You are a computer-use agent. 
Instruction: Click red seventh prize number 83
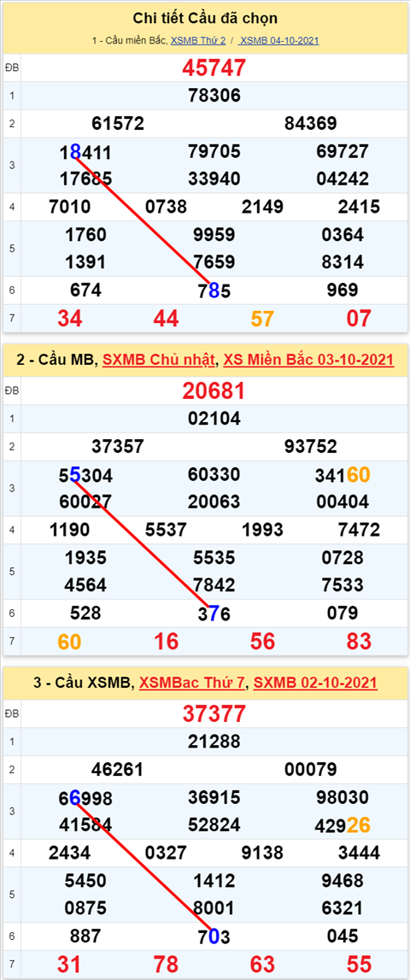(x=359, y=642)
